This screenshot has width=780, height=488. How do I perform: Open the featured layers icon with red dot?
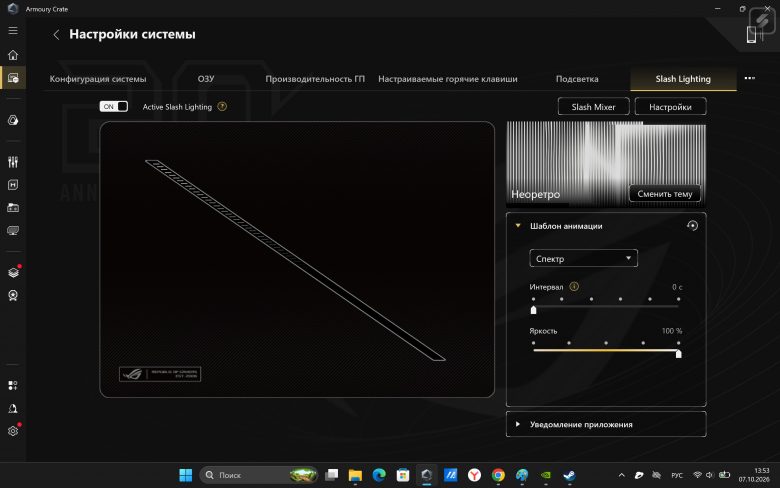[13, 272]
